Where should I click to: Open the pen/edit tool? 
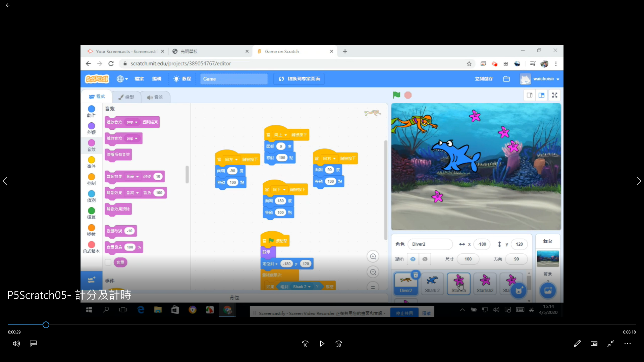point(577,344)
